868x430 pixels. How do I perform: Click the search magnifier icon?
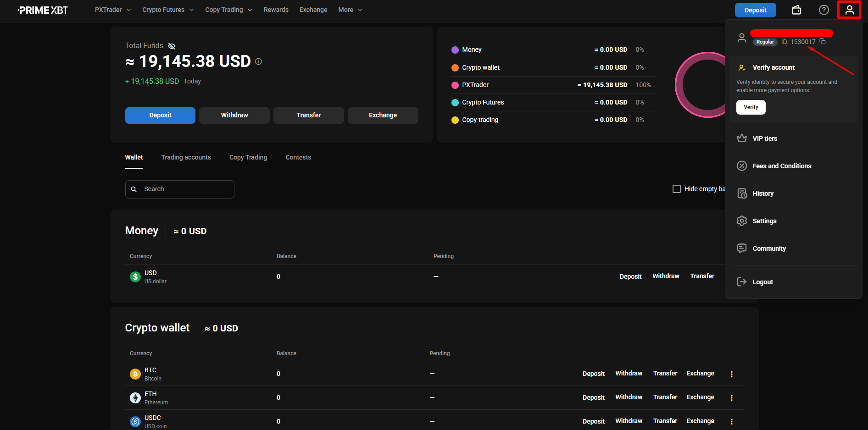click(x=134, y=189)
